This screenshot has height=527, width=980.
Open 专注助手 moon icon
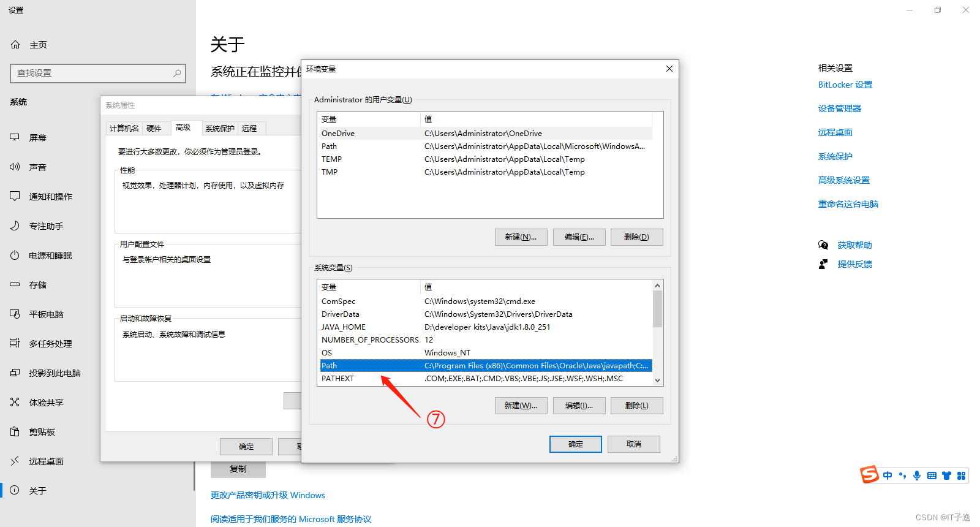click(x=15, y=226)
